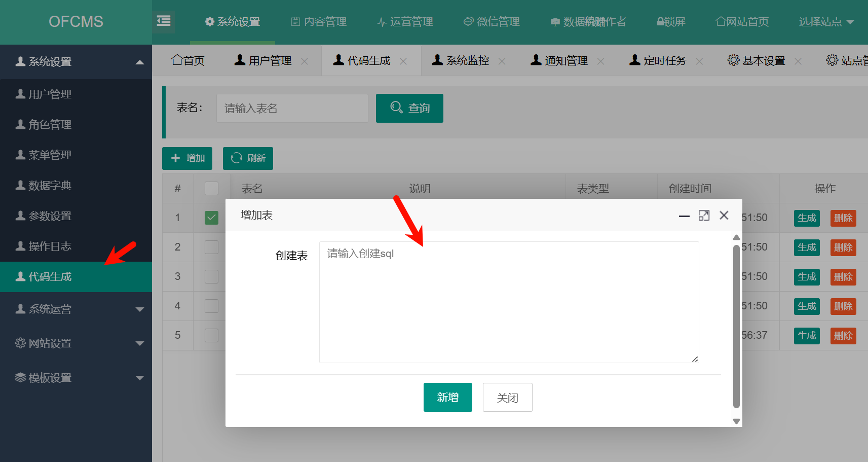Image resolution: width=868 pixels, height=462 pixels.
Task: Click the refresh icon on 刷新 button
Action: click(236, 158)
